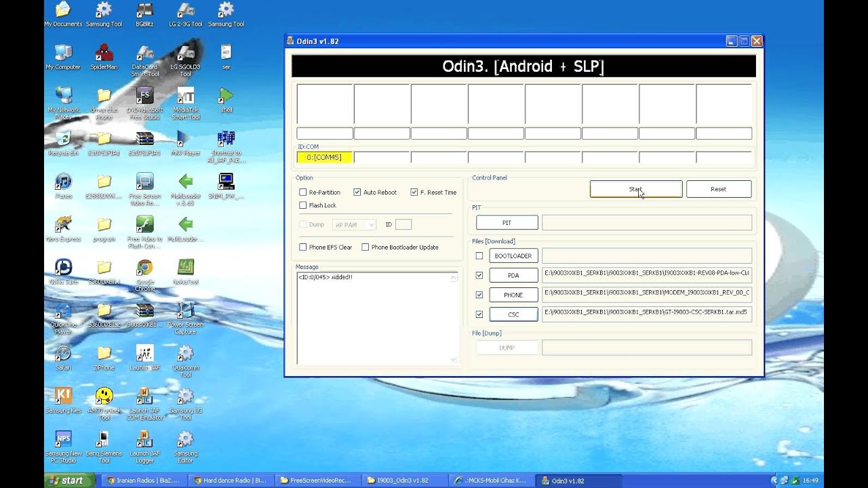The height and width of the screenshot is (488, 868).
Task: Click the CSC file button
Action: click(513, 314)
